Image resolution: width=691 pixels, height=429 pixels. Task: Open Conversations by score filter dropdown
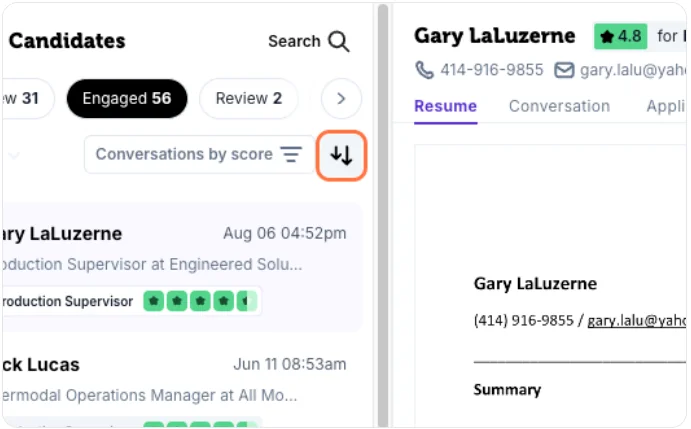(x=199, y=154)
